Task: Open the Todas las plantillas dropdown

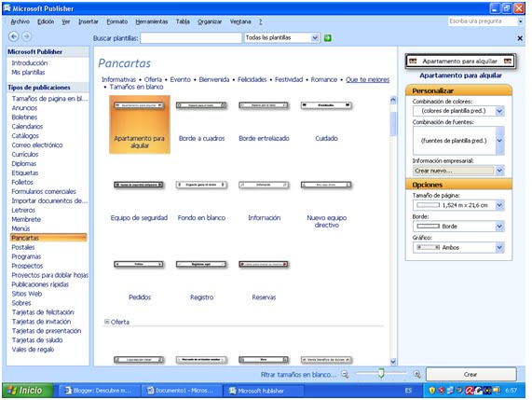Action: pos(315,37)
